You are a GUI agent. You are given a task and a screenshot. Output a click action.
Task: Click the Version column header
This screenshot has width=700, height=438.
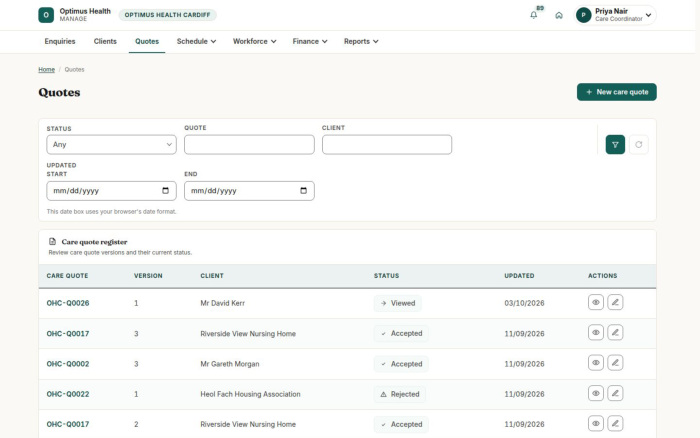tap(148, 276)
